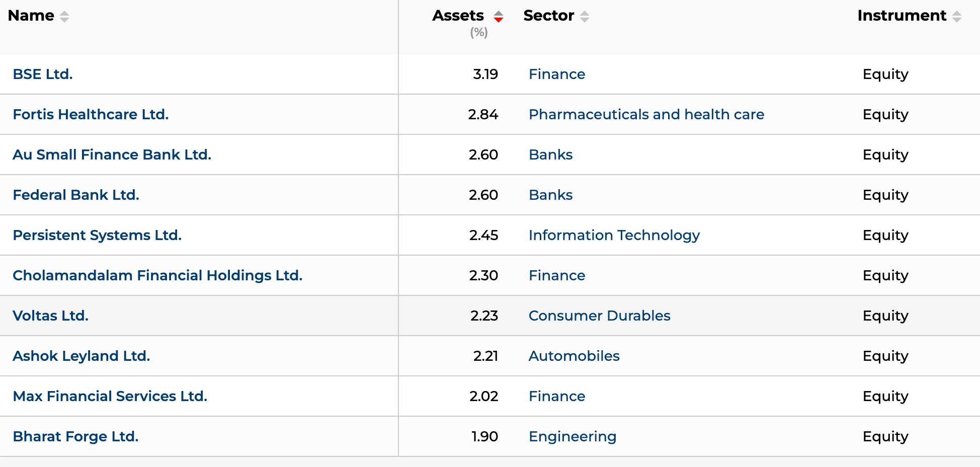Open Consumer Durables sector link
The image size is (980, 467).
(599, 316)
